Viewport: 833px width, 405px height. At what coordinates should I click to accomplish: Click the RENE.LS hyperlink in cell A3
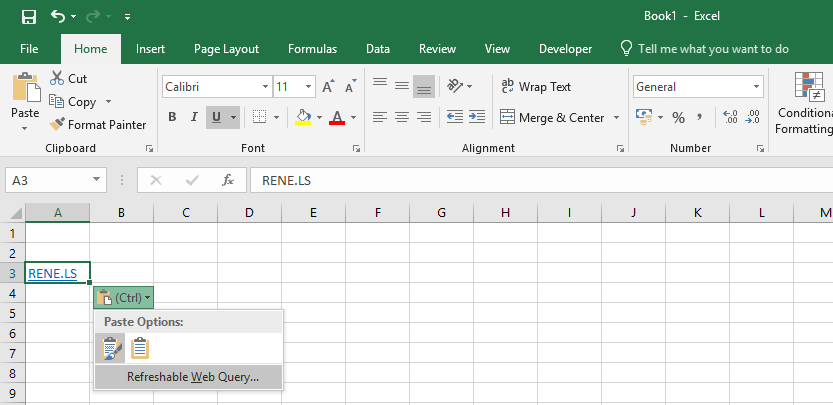click(x=53, y=273)
